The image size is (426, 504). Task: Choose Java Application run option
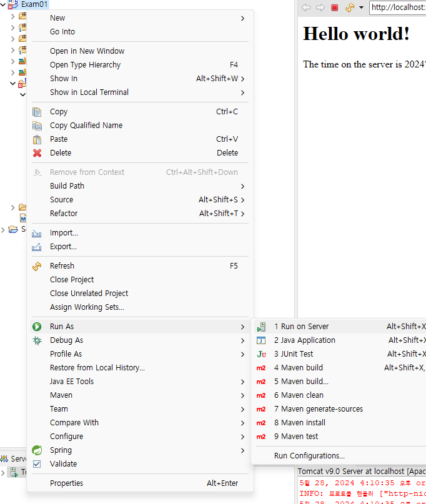pyautogui.click(x=340, y=340)
